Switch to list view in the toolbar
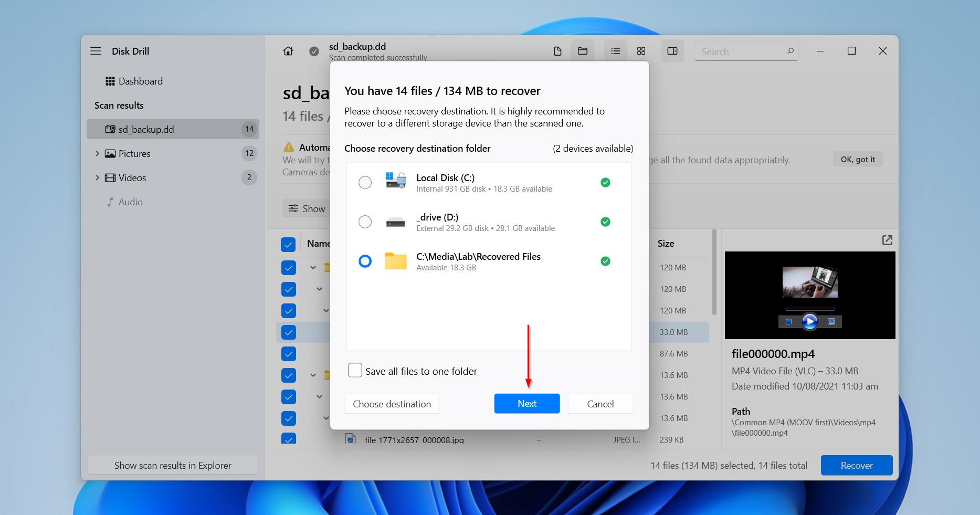This screenshot has height=515, width=980. point(615,50)
